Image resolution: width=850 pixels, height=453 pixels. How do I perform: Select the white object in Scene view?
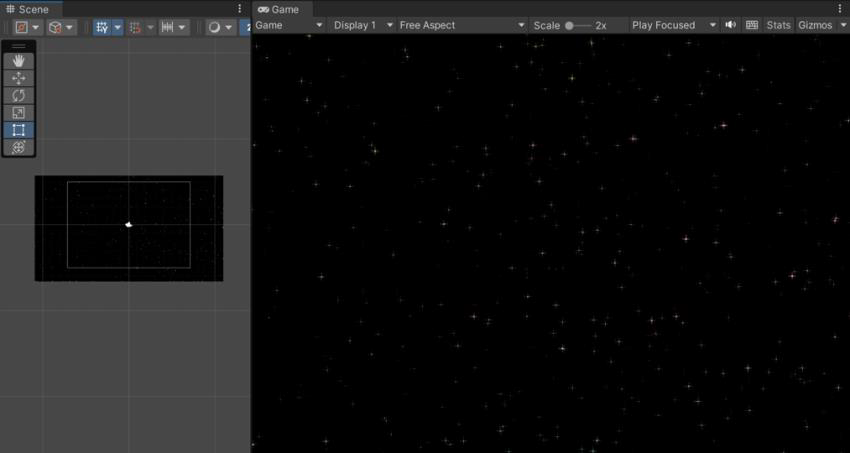(x=129, y=224)
